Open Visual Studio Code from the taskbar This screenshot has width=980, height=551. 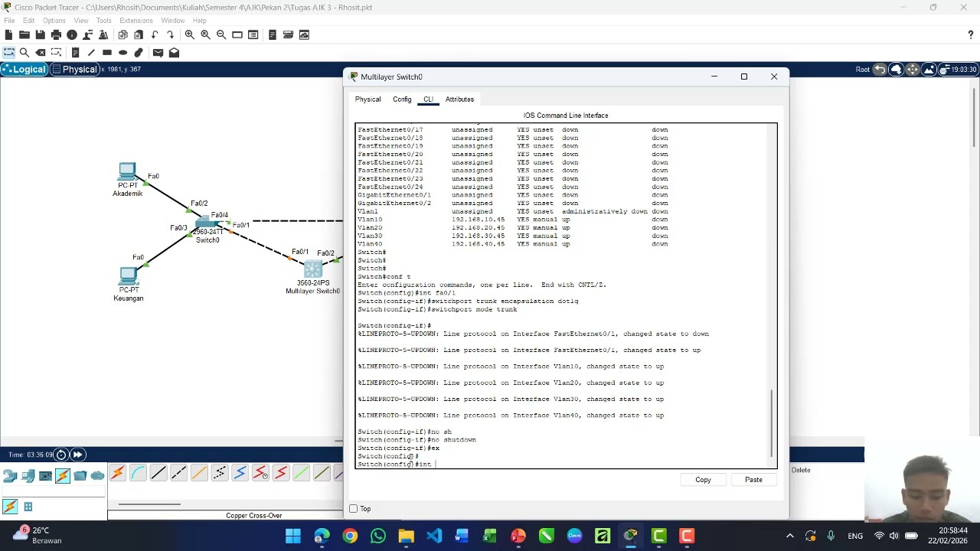434,536
